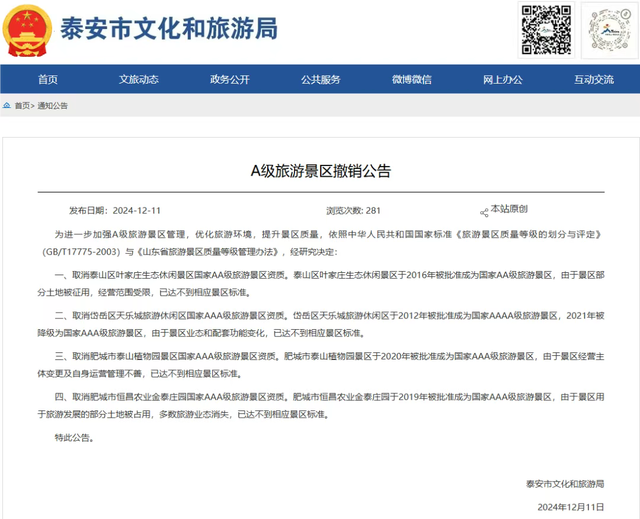Click the 肥城市恒昌农业金泰庄园 paragraph

click(321, 406)
